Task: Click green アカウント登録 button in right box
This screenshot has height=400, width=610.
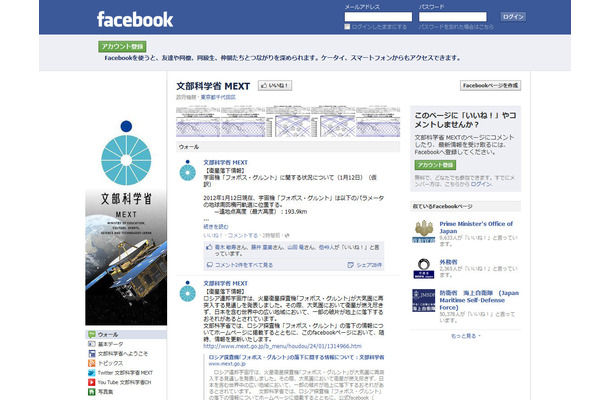Action: [435, 165]
